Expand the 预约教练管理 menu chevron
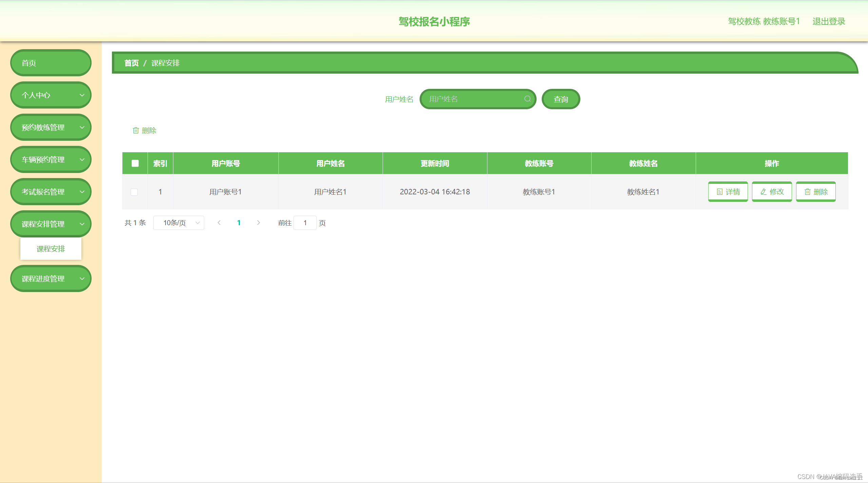Image resolution: width=868 pixels, height=483 pixels. 82,127
